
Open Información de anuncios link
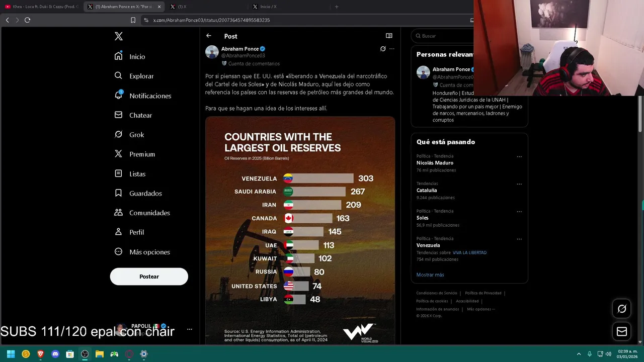tap(438, 309)
